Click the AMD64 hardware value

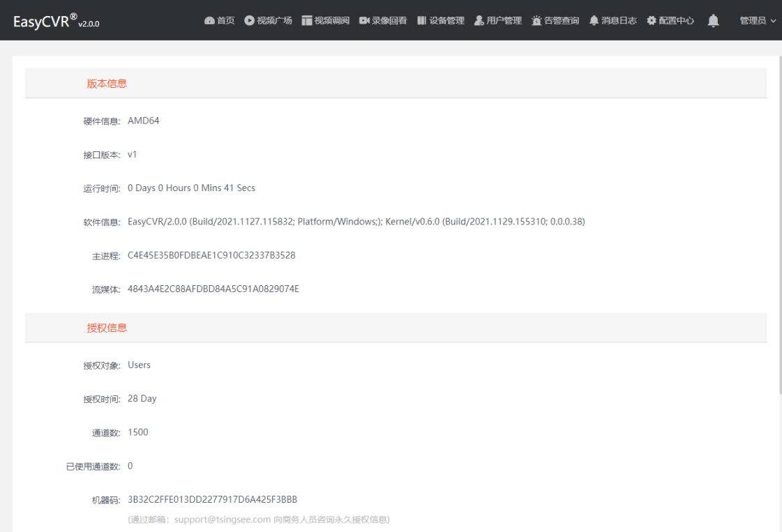click(x=144, y=121)
